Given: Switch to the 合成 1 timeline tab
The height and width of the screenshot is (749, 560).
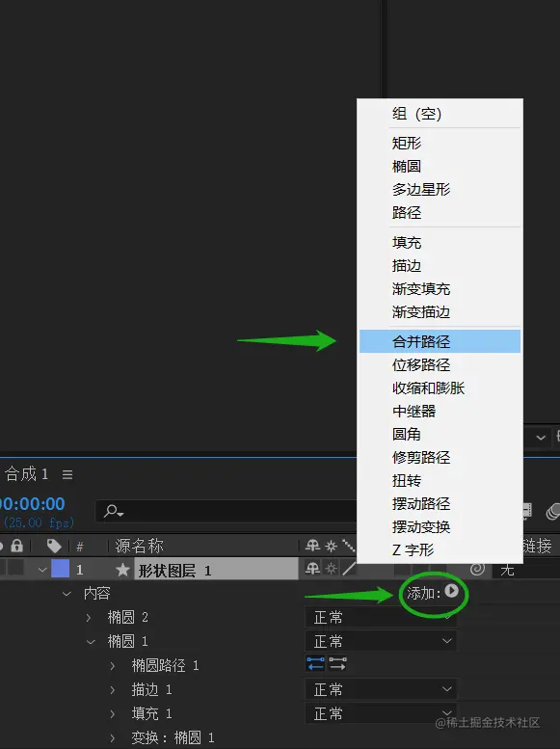Looking at the screenshot, I should point(27,474).
